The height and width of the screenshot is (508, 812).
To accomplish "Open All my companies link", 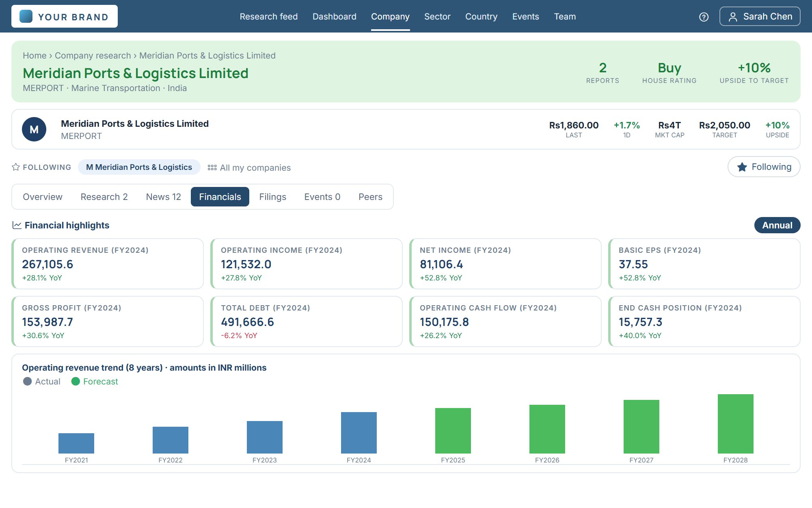I will [x=249, y=167].
